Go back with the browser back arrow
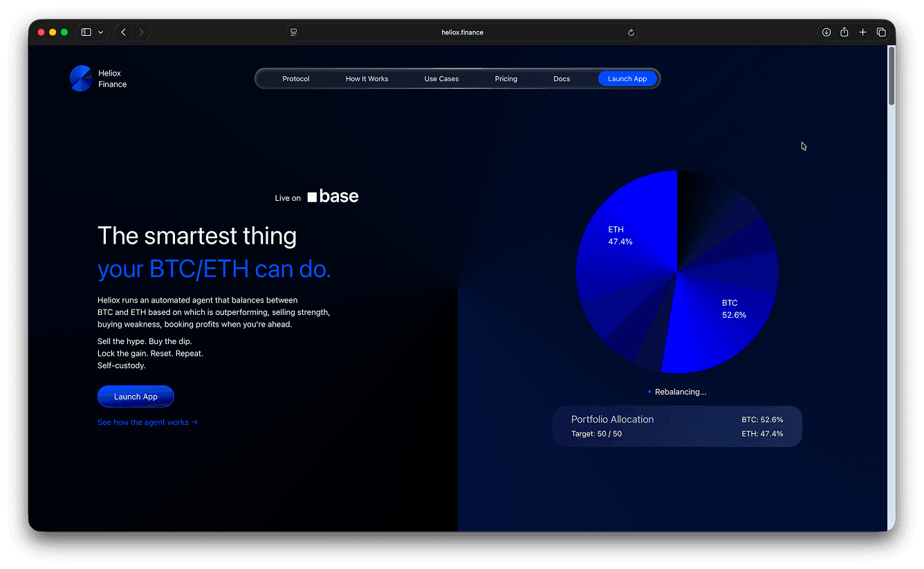This screenshot has height=569, width=924. (124, 33)
